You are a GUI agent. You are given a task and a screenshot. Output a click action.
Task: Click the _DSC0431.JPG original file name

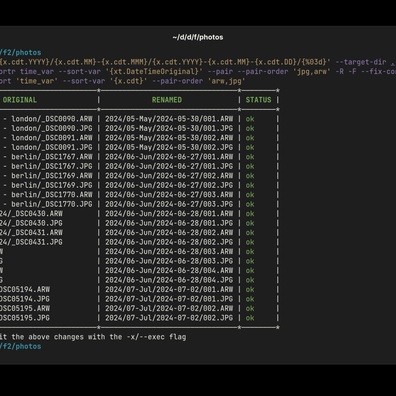(x=37, y=242)
